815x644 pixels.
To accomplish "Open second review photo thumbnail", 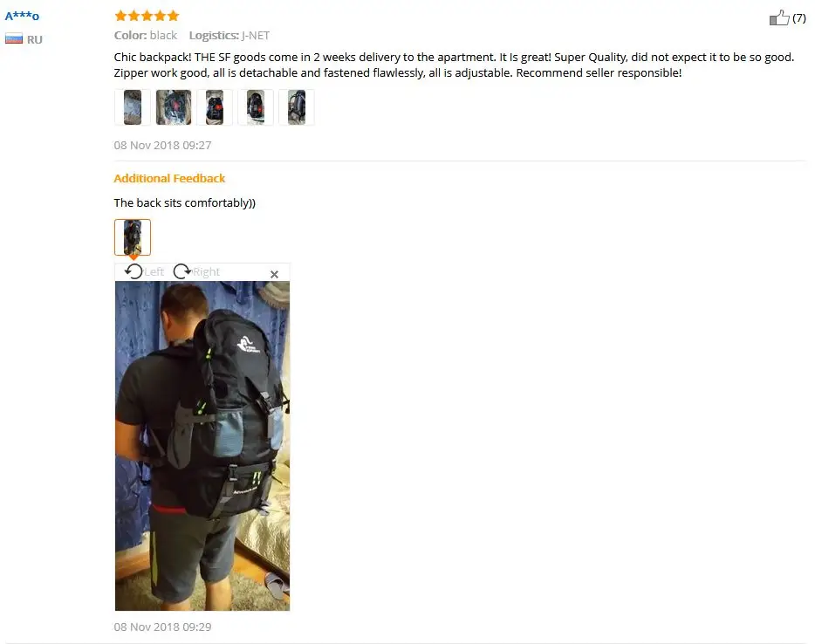I will [174, 107].
